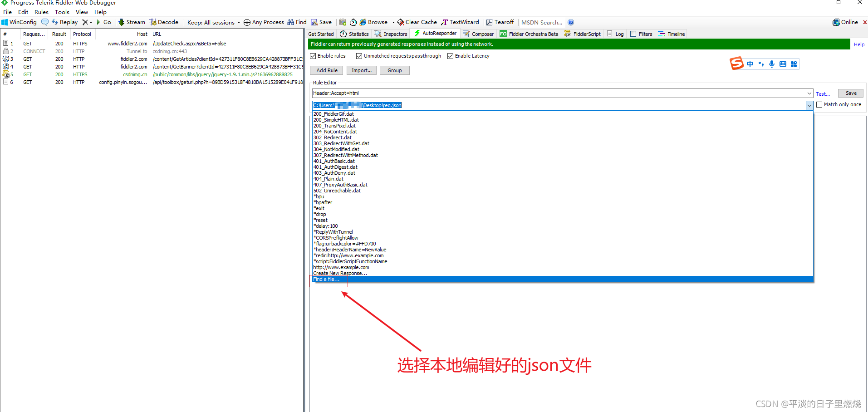Image resolution: width=868 pixels, height=412 pixels.
Task: Choose 404_Plain.dat from the list
Action: (562, 179)
